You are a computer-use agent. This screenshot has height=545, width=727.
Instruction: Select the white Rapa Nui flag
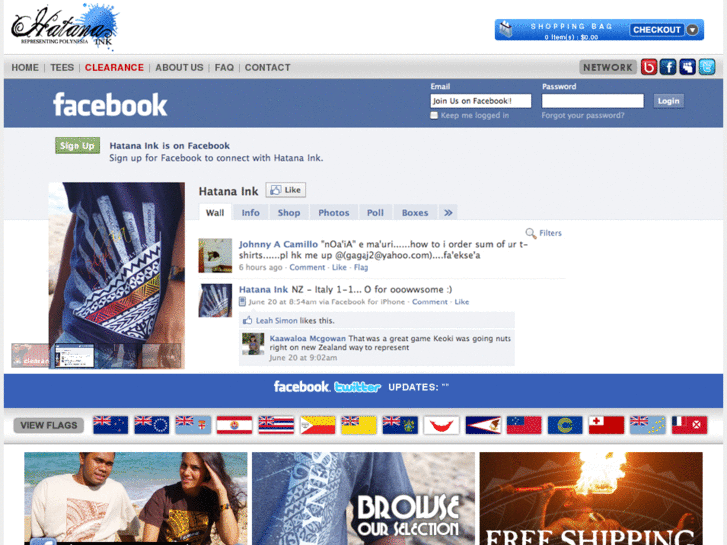[441, 425]
